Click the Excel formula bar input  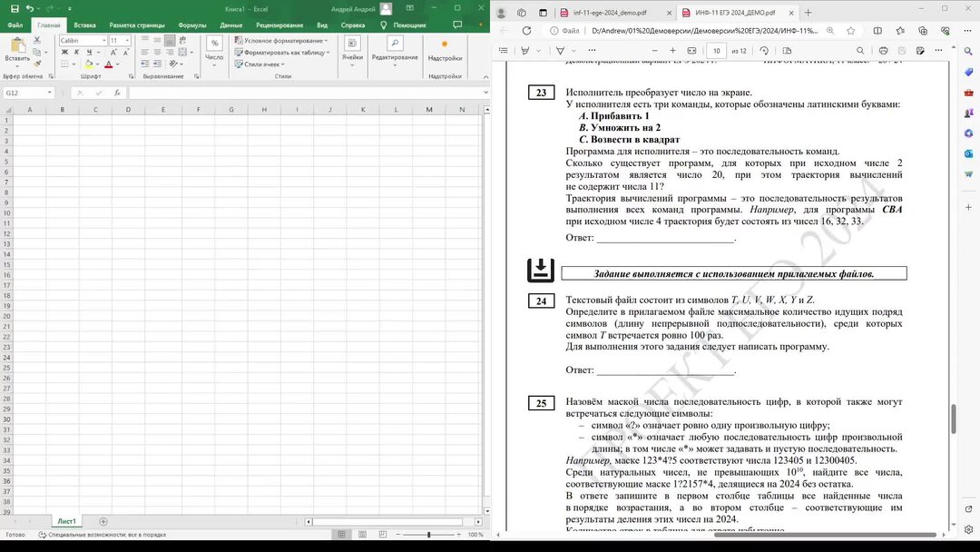coord(305,93)
